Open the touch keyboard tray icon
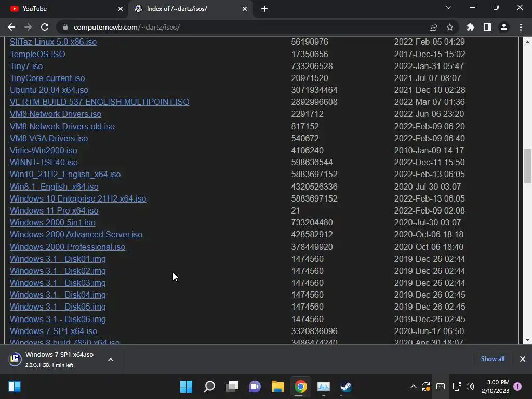 [441, 387]
